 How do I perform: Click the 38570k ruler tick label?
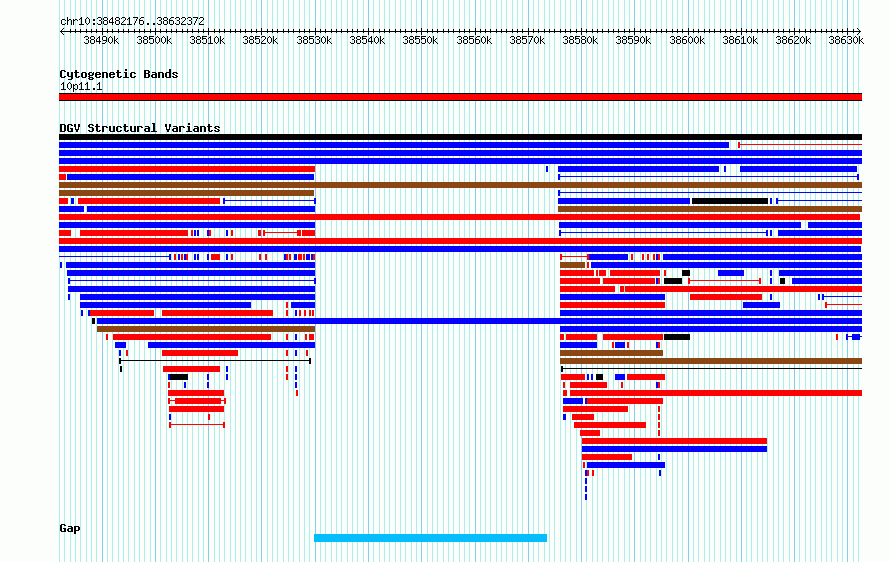coord(527,40)
